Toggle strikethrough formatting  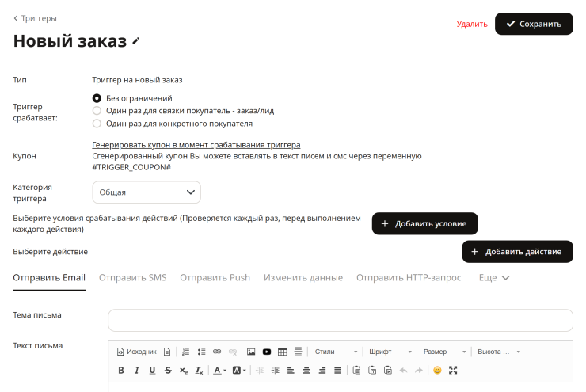[x=168, y=371]
